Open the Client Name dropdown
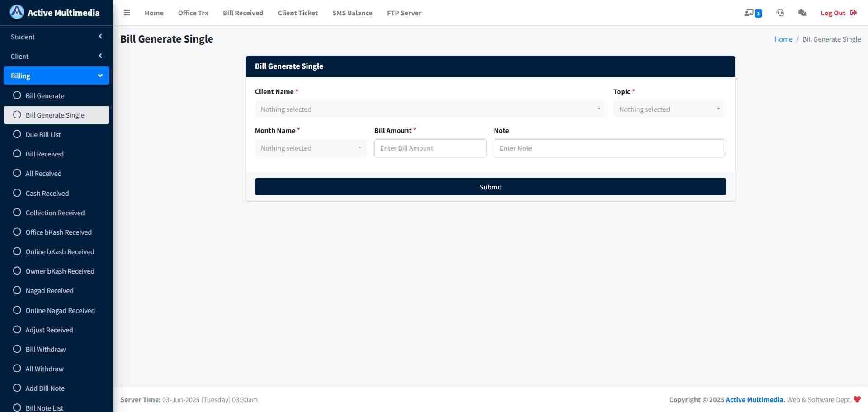Viewport: 868px width, 412px height. pos(430,109)
